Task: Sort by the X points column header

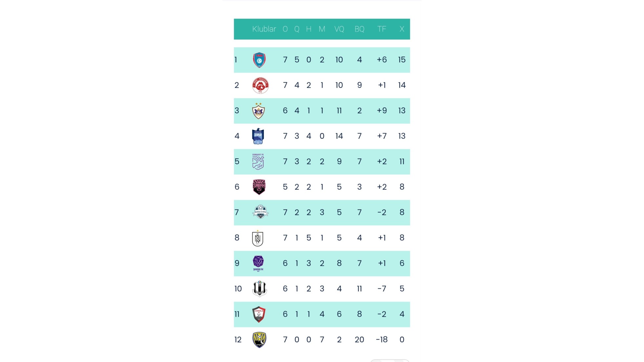Action: click(x=402, y=29)
